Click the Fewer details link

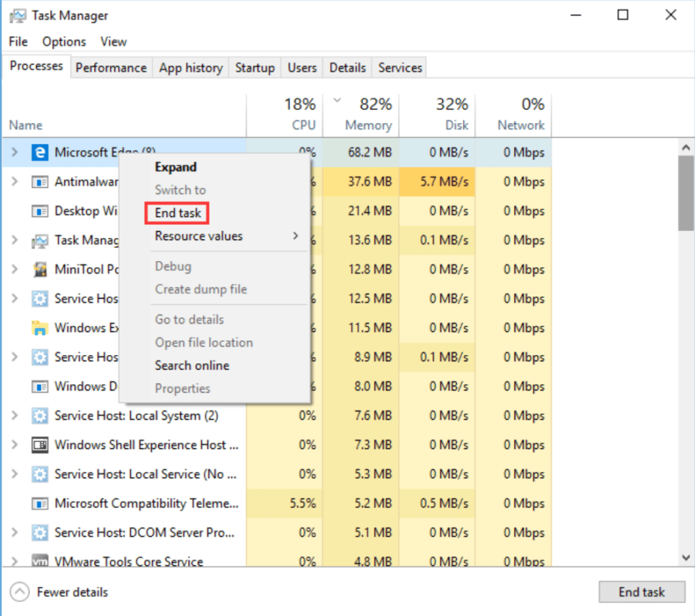tap(72, 592)
